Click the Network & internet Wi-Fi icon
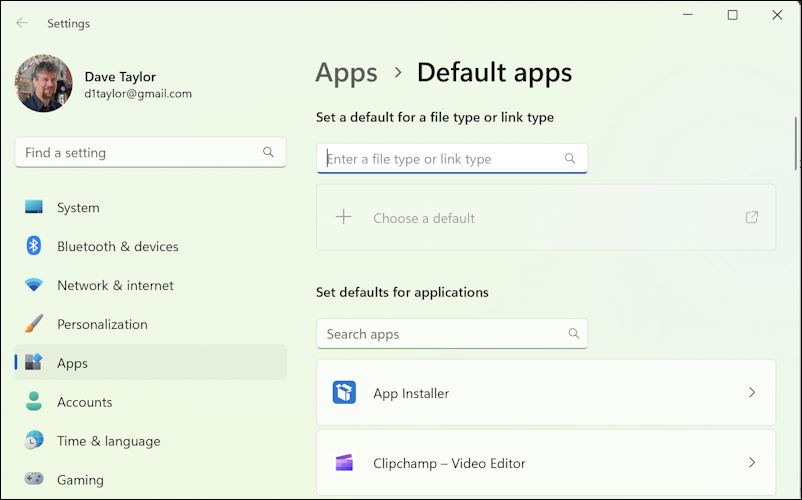802x500 pixels. [34, 285]
